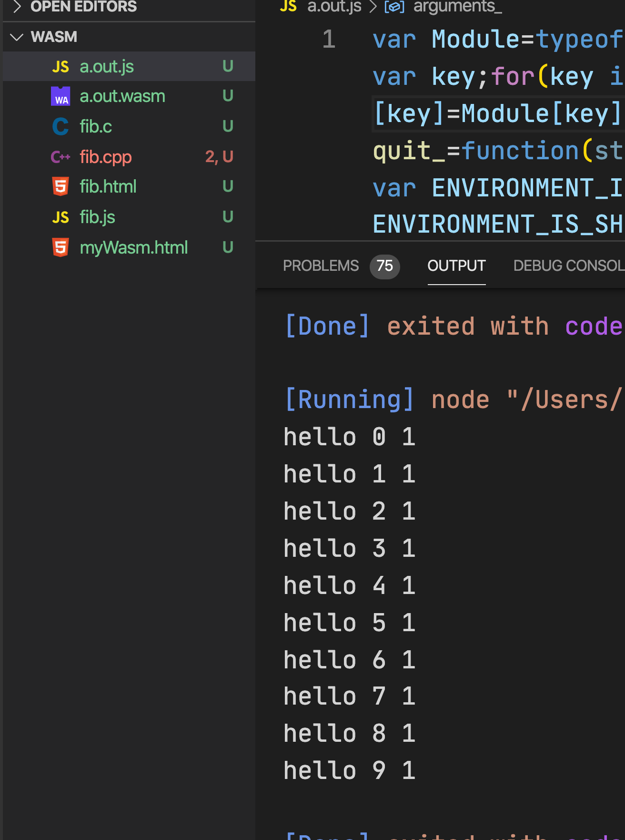This screenshot has height=840, width=625.
Task: Open myWasm.html from the file list
Action: coord(133,247)
